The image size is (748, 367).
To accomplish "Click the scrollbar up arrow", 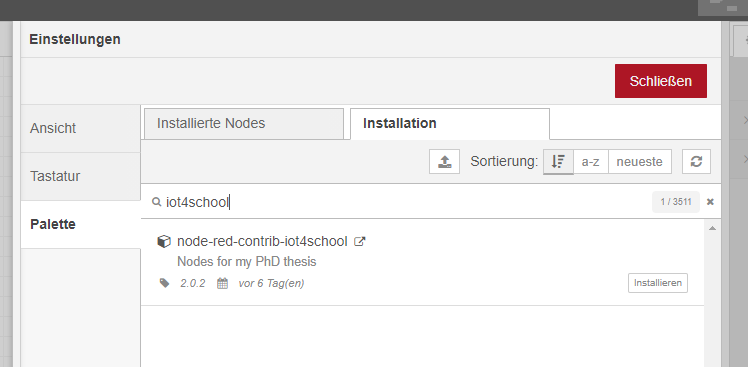I will (x=713, y=229).
